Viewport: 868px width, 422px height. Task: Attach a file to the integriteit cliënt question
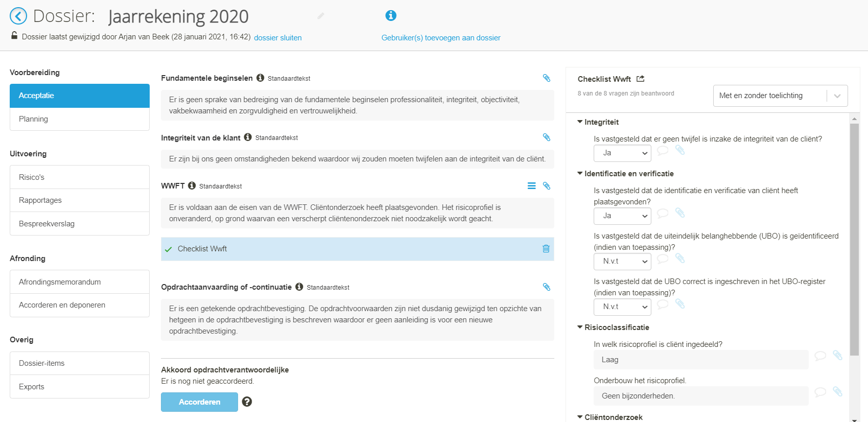click(680, 150)
